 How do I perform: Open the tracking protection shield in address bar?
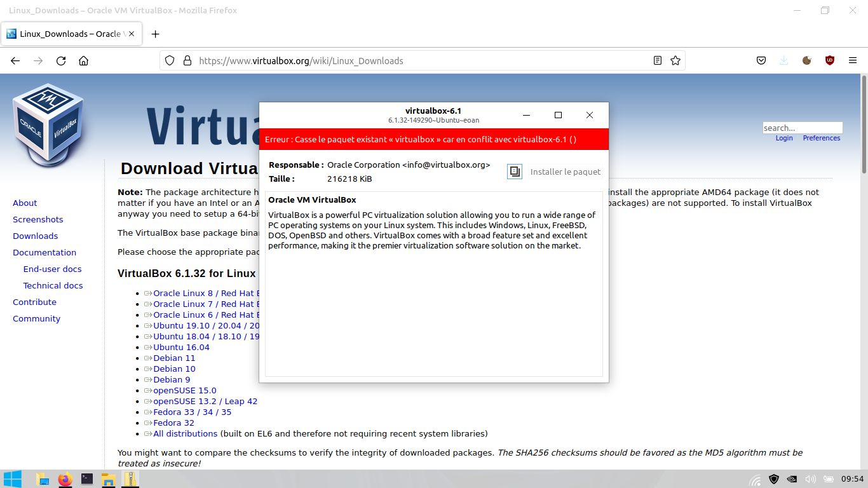click(170, 61)
